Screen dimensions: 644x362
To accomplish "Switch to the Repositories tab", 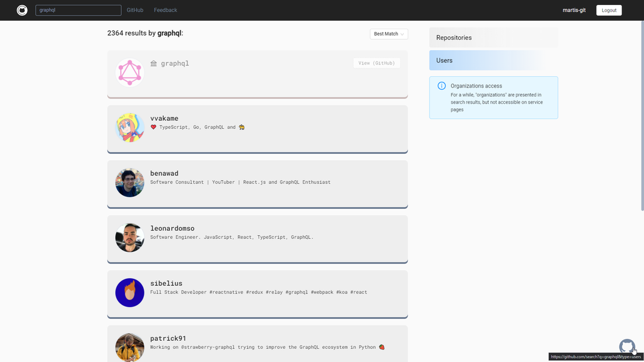I will click(493, 38).
